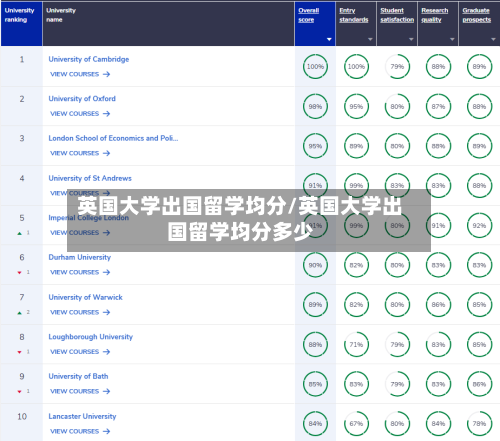Click Durham 83% graduate prospects circle
Viewport: 500px width, 441px height.
479,265
